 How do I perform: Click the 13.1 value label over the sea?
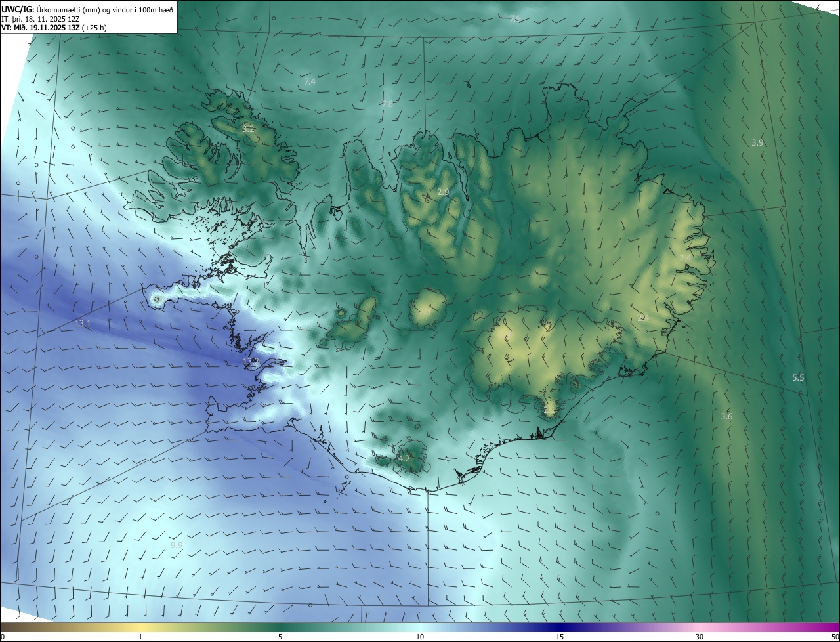pos(83,324)
